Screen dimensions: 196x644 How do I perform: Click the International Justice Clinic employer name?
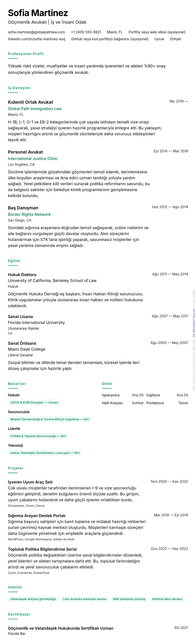(33, 159)
